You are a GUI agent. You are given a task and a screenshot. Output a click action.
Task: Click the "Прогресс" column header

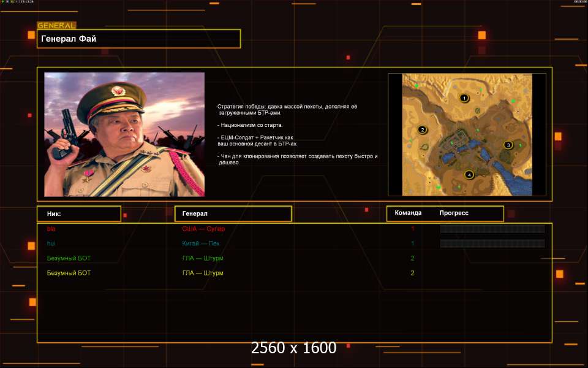pyautogui.click(x=454, y=213)
